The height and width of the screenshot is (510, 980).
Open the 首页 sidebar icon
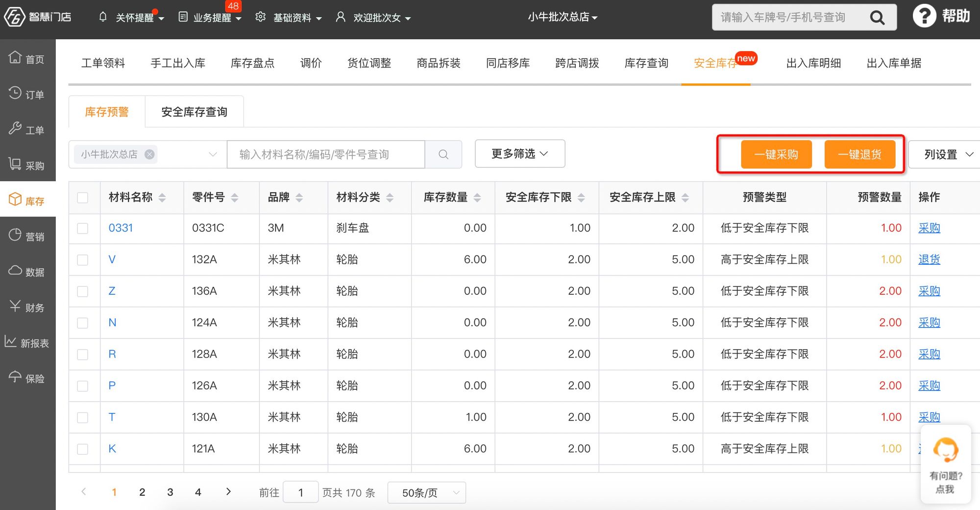[27, 58]
